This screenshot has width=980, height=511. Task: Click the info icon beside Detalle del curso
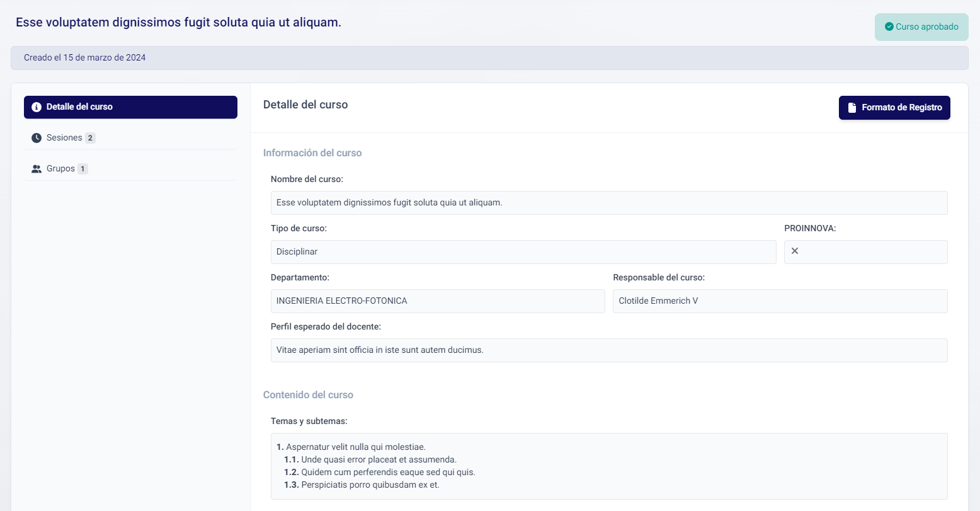[x=37, y=107]
